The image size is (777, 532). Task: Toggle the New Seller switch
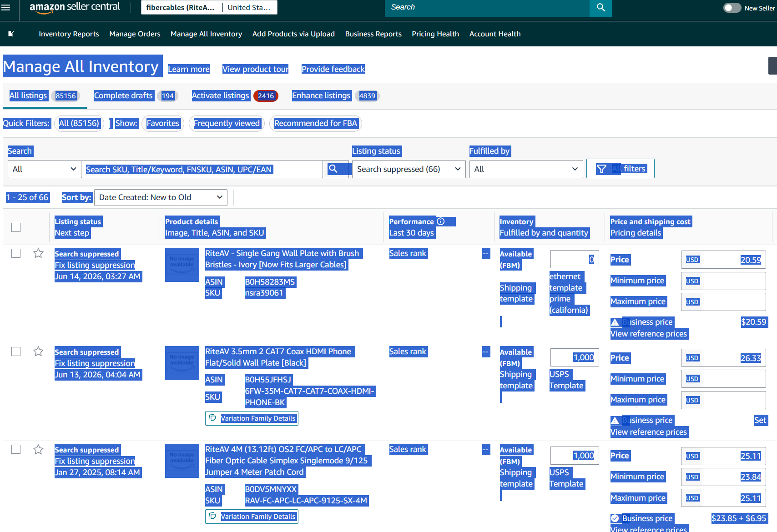[732, 8]
